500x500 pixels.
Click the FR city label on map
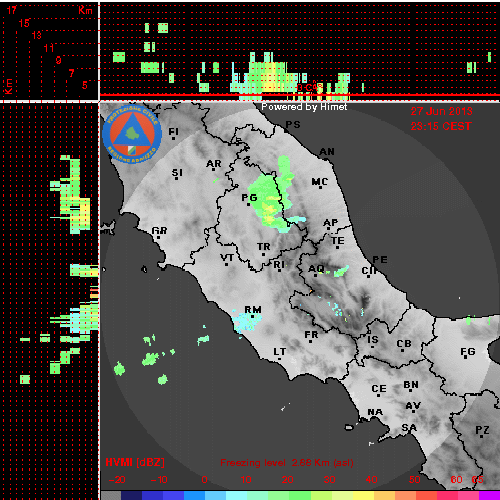tap(311, 334)
